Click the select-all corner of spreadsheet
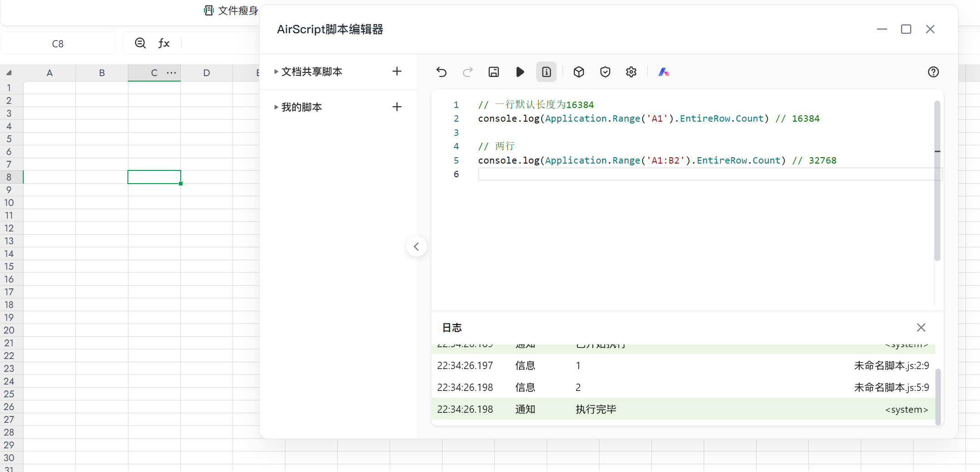Screen dimensions: 980x472 [9, 72]
